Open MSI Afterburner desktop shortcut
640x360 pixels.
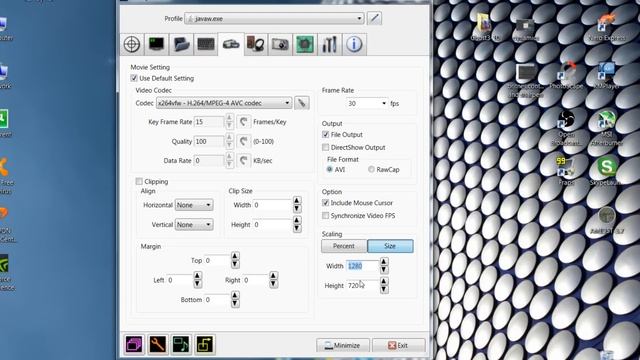click(607, 128)
